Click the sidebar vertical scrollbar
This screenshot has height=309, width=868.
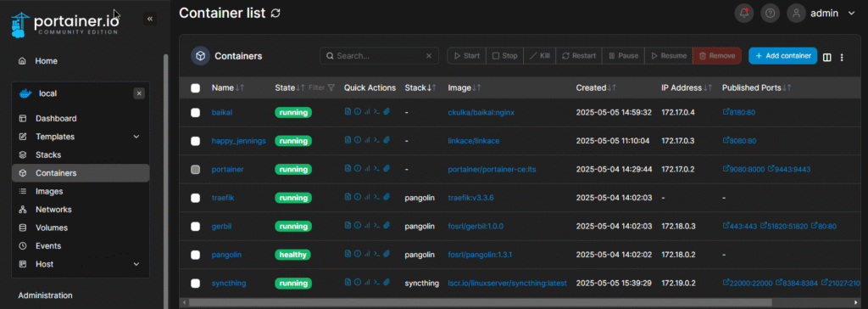tap(165, 182)
